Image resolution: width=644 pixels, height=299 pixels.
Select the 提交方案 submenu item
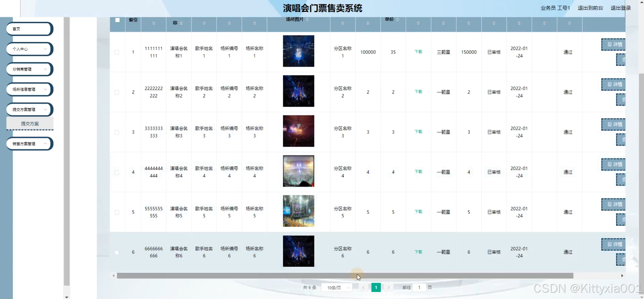click(30, 123)
